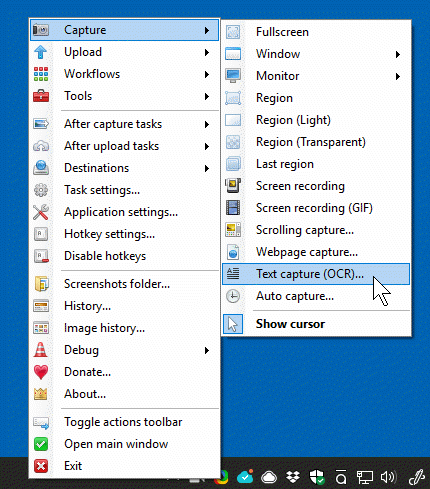The width and height of the screenshot is (430, 489).
Task: Expand the Capture submenu arrow
Action: (x=207, y=30)
